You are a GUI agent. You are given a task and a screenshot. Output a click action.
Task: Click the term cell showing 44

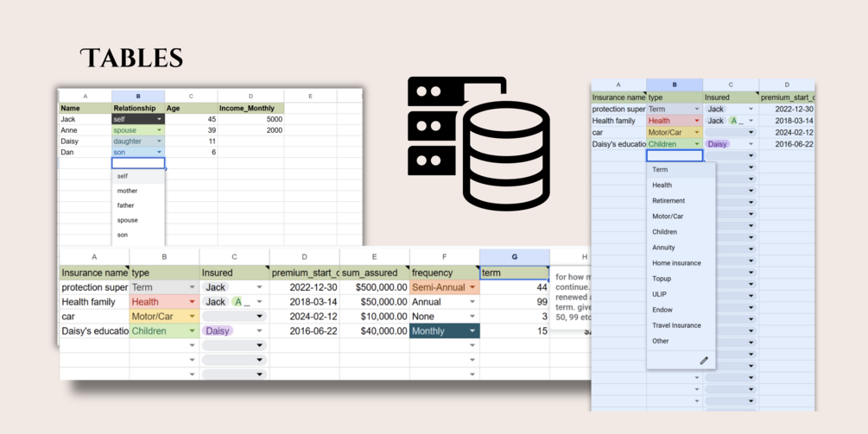[x=514, y=287]
